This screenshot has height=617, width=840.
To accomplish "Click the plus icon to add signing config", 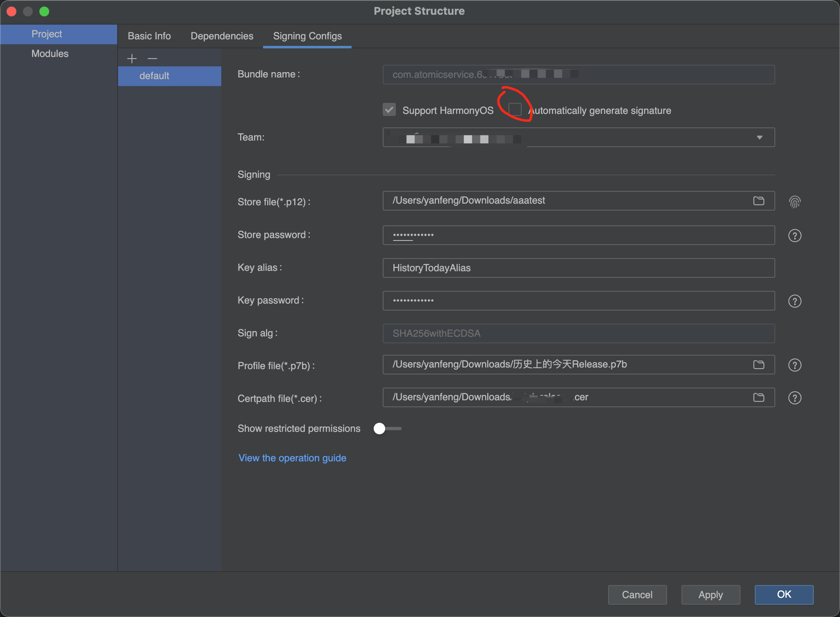I will 132,59.
